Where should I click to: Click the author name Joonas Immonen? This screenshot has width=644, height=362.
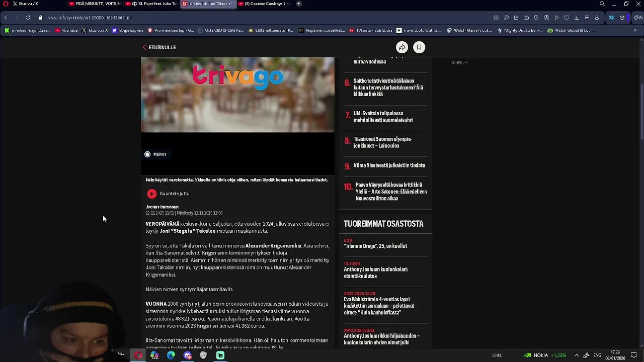(x=162, y=207)
